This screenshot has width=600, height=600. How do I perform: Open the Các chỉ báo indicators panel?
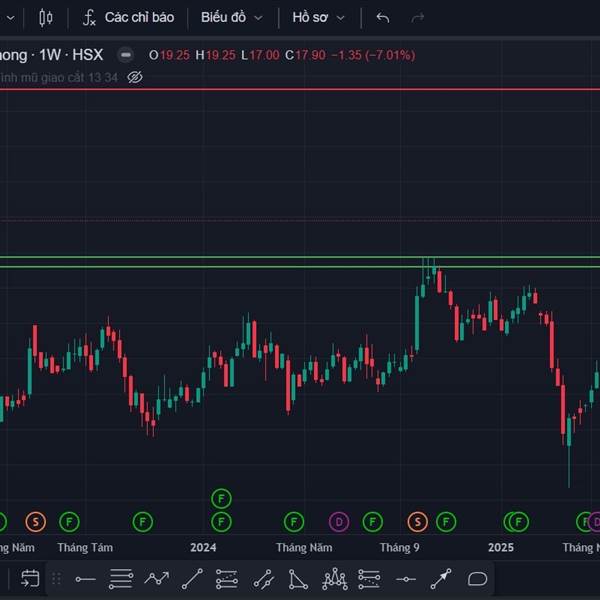point(128,17)
